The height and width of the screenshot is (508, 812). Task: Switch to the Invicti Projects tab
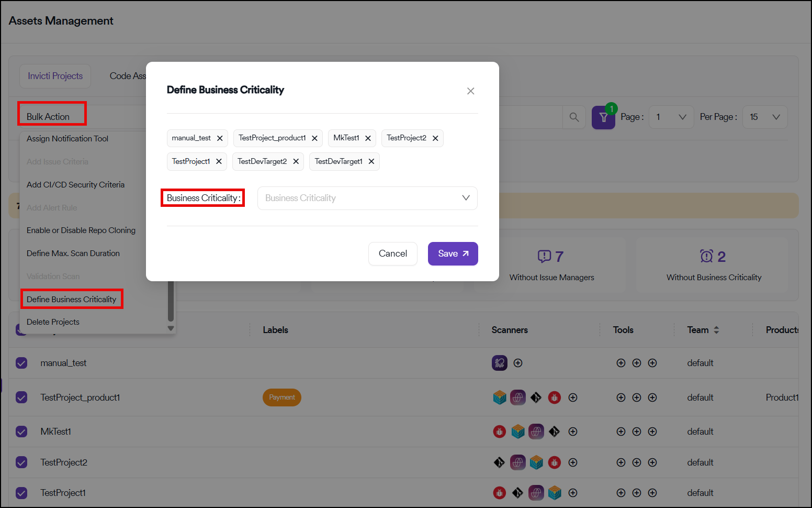pos(55,76)
